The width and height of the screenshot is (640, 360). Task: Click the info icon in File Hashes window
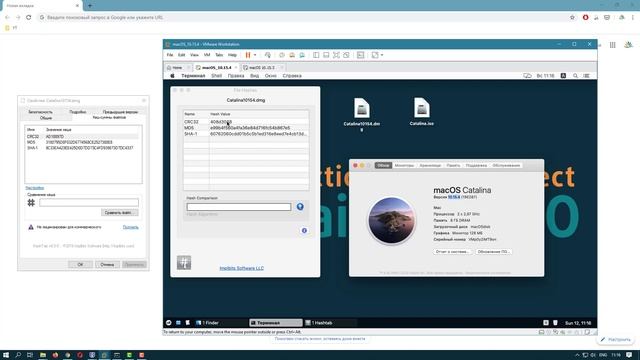[304, 231]
